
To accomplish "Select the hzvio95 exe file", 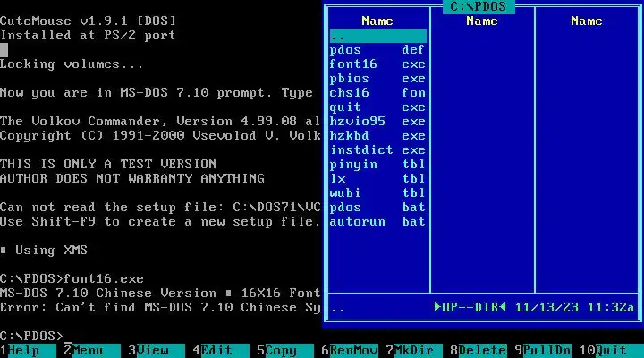I will click(377, 122).
